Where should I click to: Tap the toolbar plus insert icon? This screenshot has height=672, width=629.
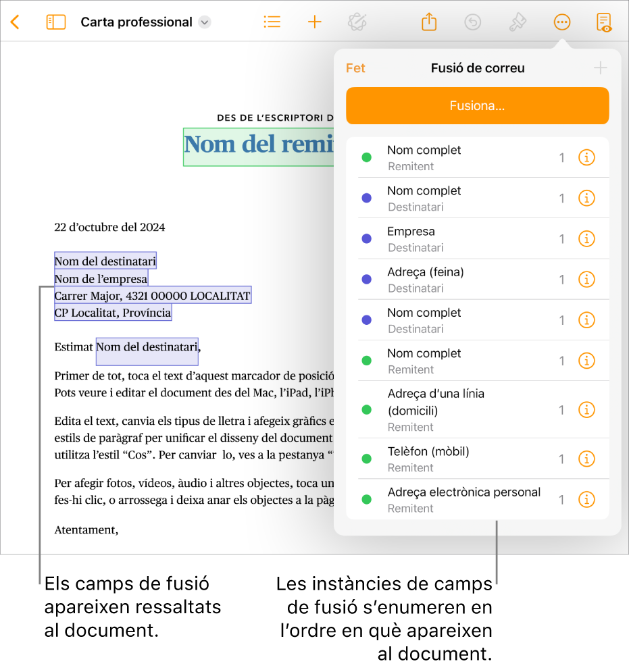pos(315,22)
